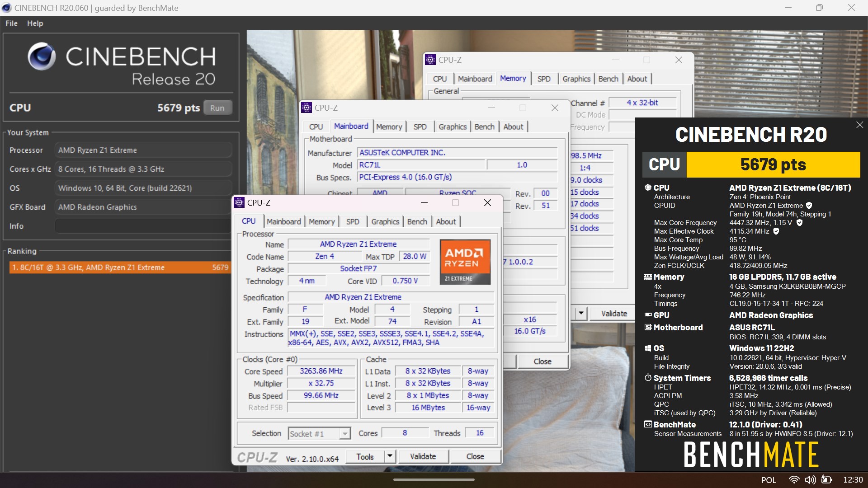Click the Channel # value 4 x 32-bit

point(642,103)
